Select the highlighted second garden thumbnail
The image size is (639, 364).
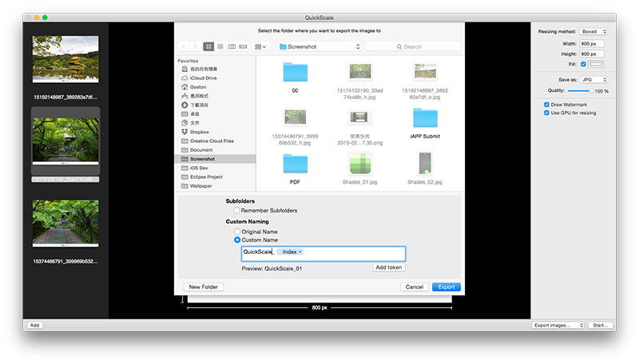[65, 140]
